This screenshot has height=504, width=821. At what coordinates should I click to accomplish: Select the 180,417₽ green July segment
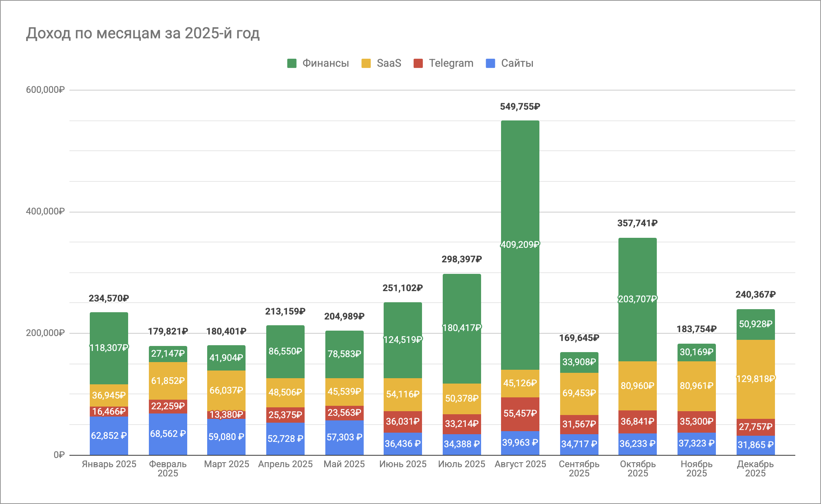click(462, 328)
